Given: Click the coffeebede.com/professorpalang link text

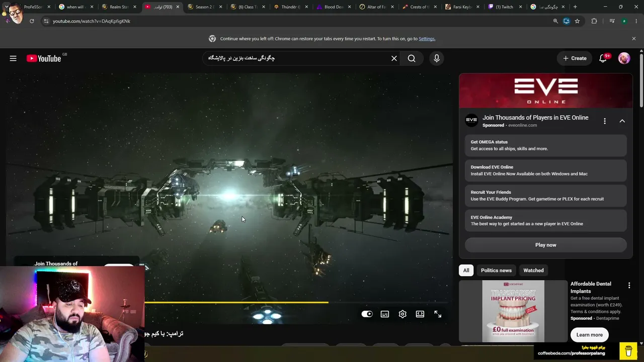Looking at the screenshot, I should coord(572,353).
